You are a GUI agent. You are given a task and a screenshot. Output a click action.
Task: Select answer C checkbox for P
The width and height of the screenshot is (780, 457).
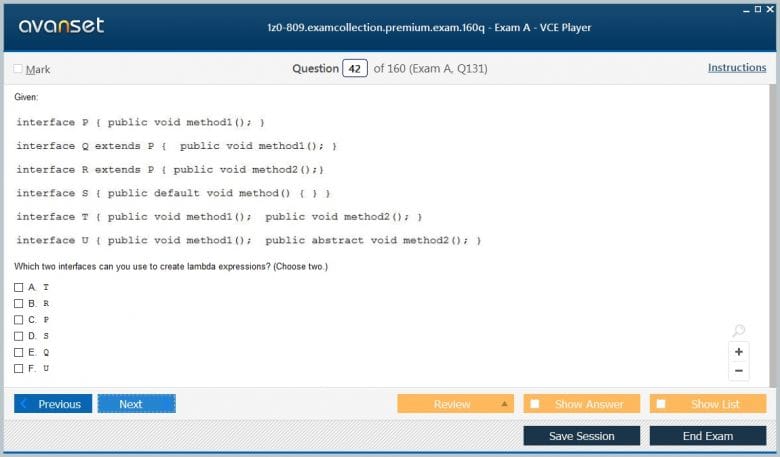[18, 320]
